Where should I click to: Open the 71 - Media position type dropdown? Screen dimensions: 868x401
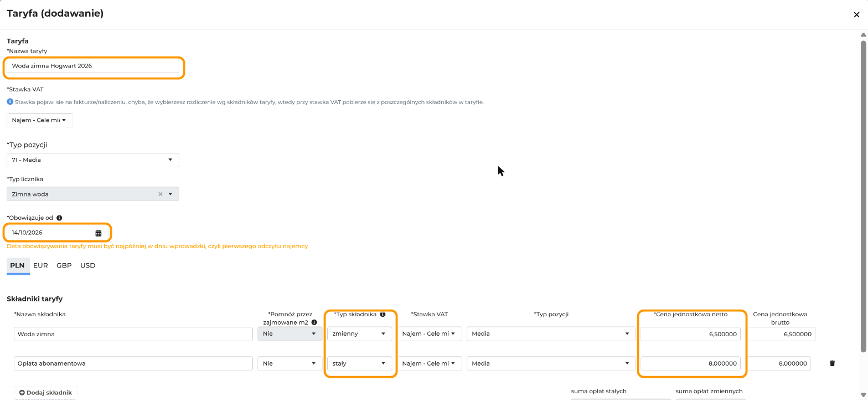92,160
